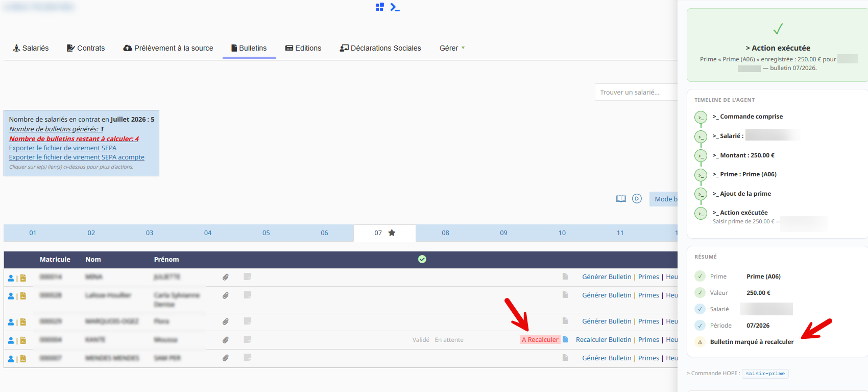
Task: Click Exporter le fichier de virement SEPA acompte
Action: tap(77, 157)
